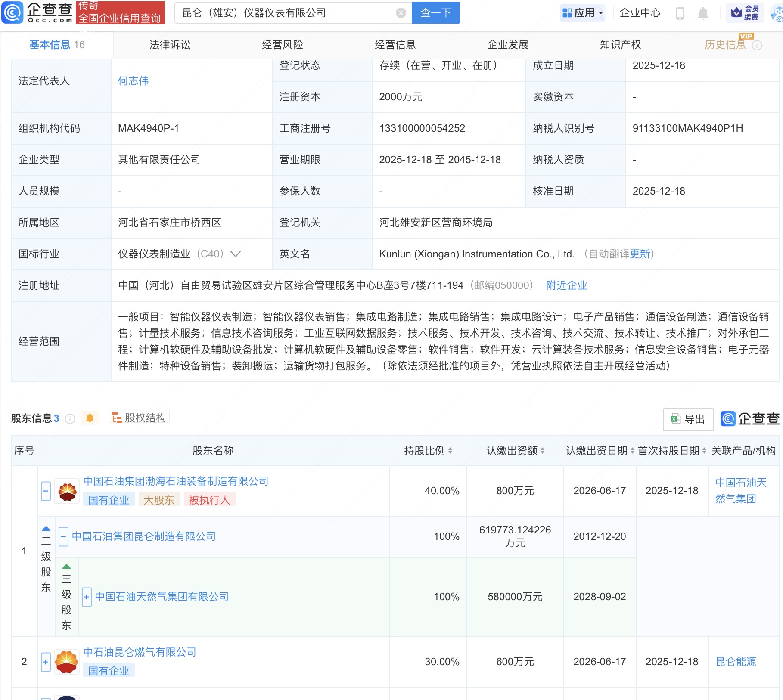
Task: Expand the Kunlun Gas shareholder row
Action: [46, 662]
